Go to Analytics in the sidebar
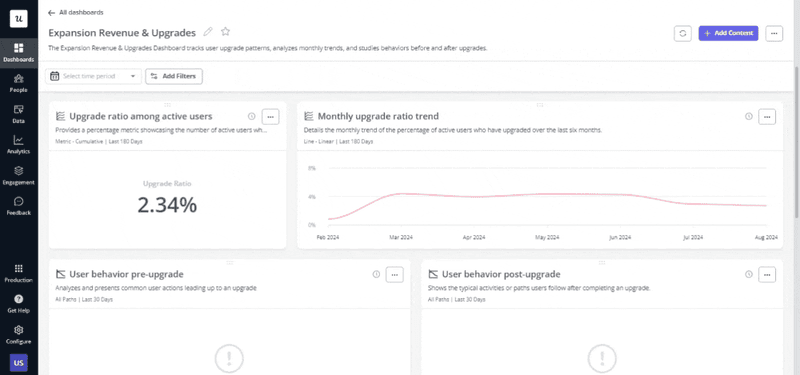 (x=18, y=145)
